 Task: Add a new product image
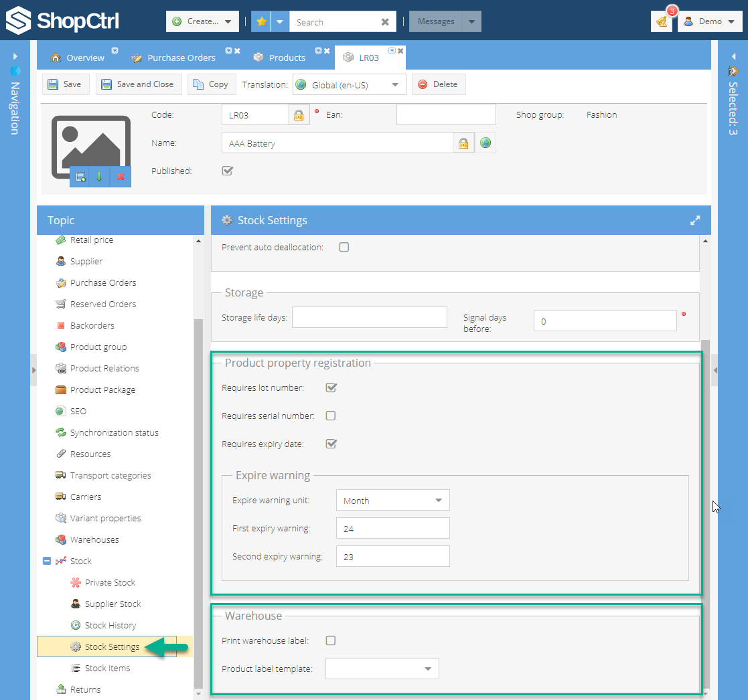pyautogui.click(x=80, y=177)
